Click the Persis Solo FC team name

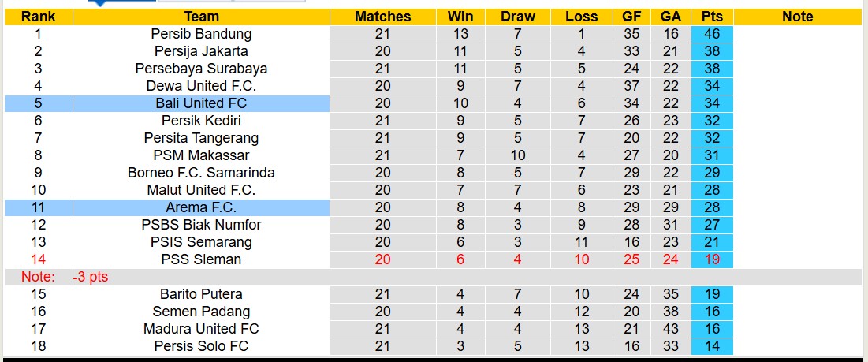(201, 346)
